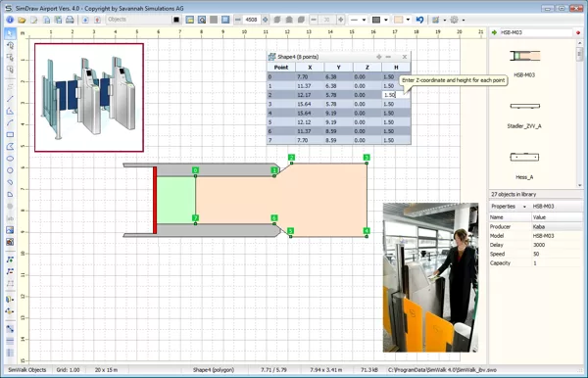588x378 pixels.
Task: Click the Grid: 1.00 status bar entry
Action: click(68, 370)
